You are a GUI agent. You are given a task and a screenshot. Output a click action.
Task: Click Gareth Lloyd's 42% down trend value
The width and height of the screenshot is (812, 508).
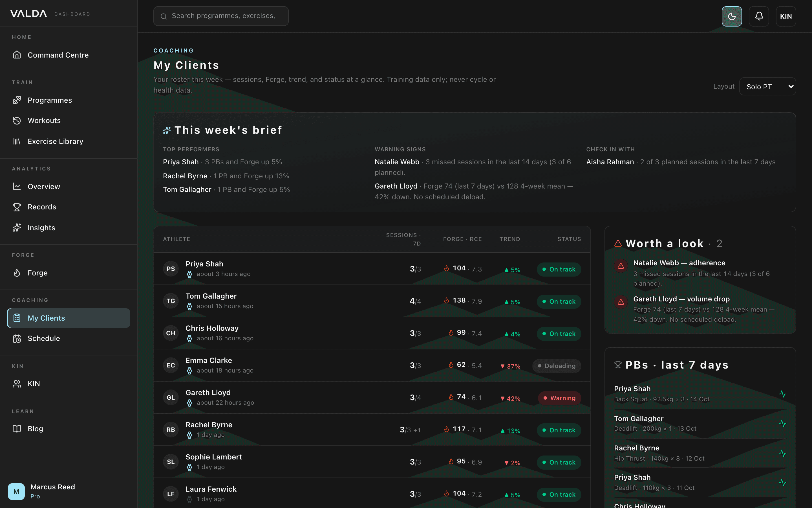510,398
